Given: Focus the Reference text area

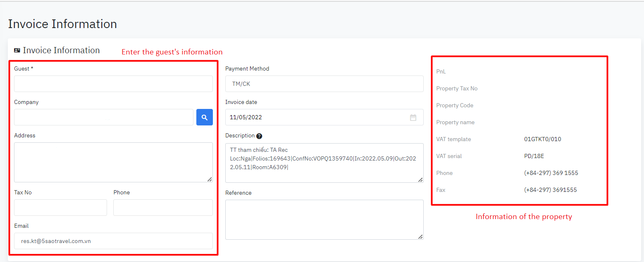Looking at the screenshot, I should coord(324,220).
